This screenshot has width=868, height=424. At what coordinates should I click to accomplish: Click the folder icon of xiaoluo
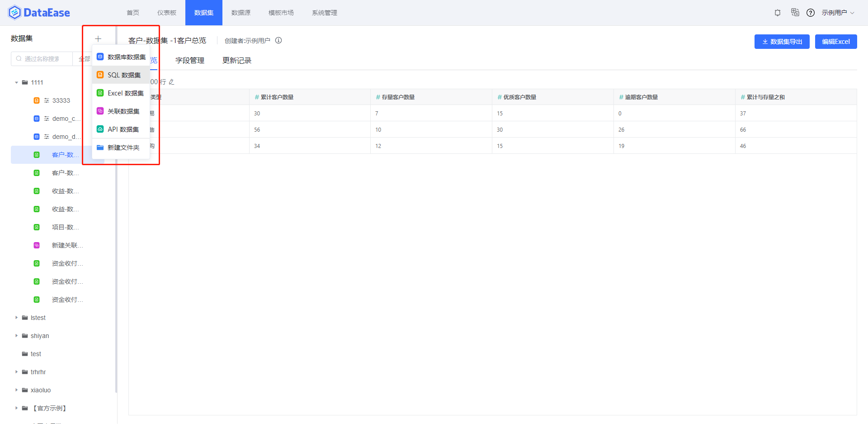coord(25,390)
